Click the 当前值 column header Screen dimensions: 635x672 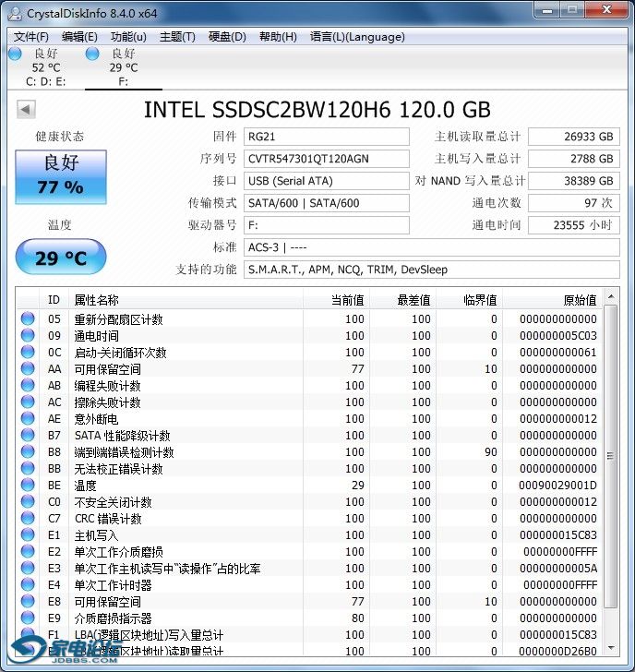(x=336, y=300)
